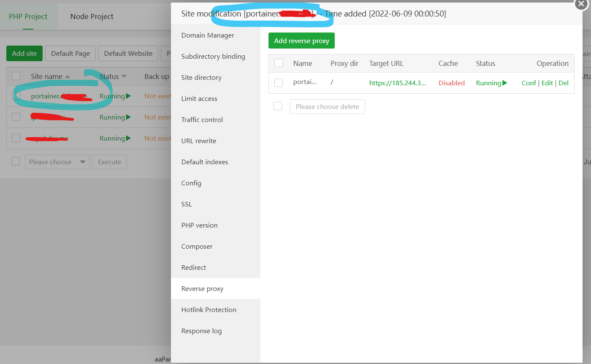Click the Execute button

[109, 162]
